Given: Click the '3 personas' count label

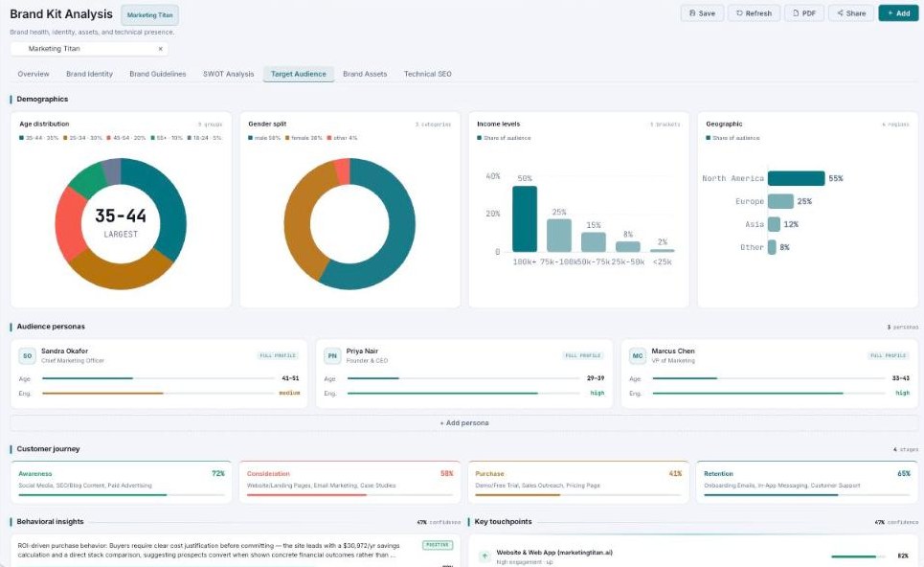Looking at the screenshot, I should click(x=902, y=328).
